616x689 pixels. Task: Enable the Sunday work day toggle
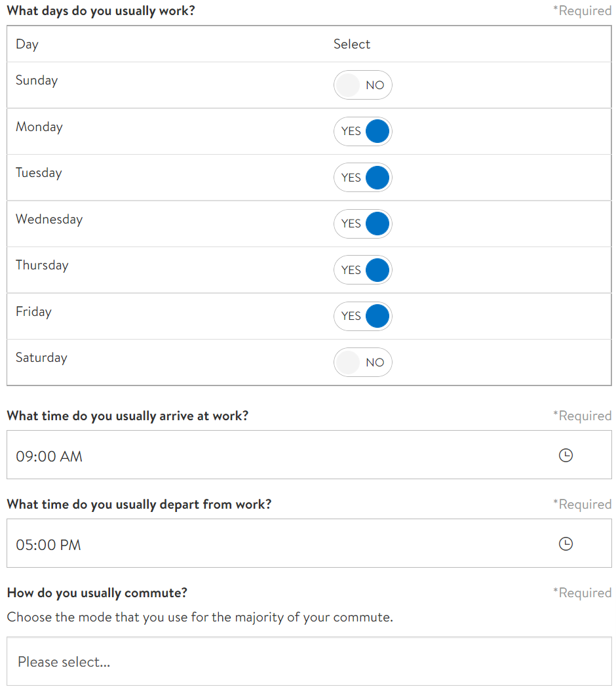pos(362,85)
